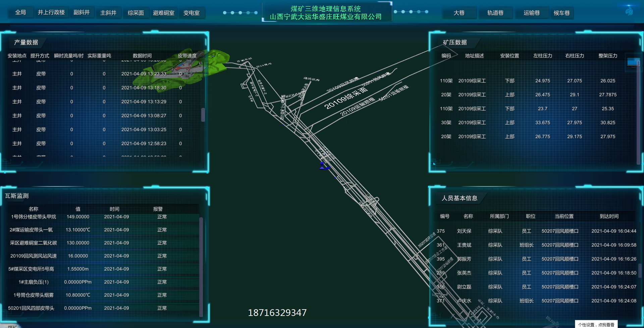Click the 数据时间 column header
Image resolution: width=644 pixels, height=328 pixels.
coord(142,56)
